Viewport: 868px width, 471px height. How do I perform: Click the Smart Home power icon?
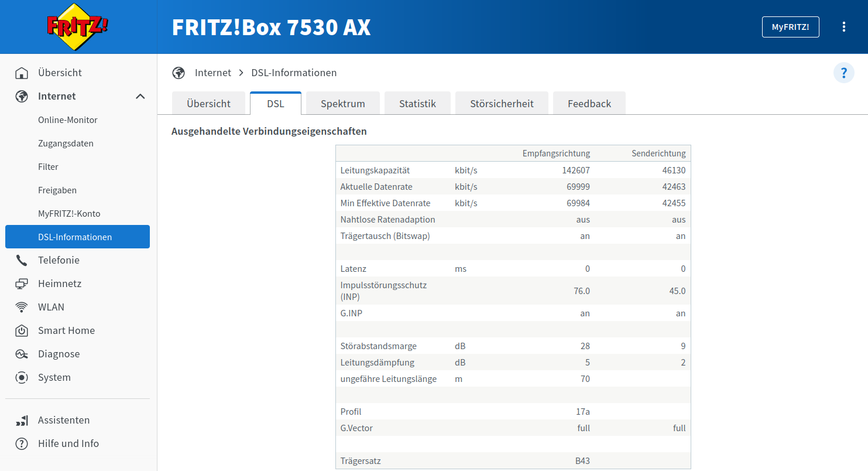click(x=22, y=330)
